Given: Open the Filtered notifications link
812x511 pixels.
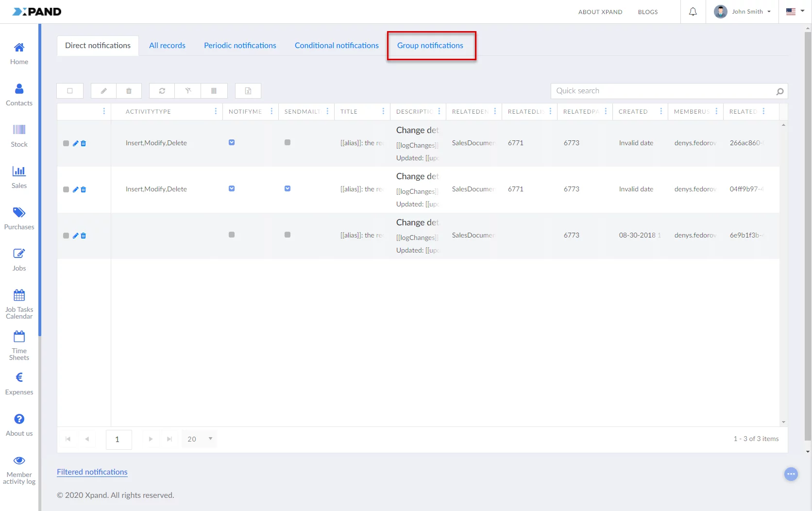Looking at the screenshot, I should [x=92, y=472].
